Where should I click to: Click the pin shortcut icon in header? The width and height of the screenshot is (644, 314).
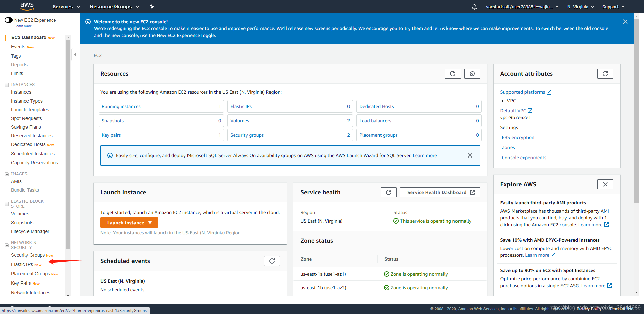point(152,7)
